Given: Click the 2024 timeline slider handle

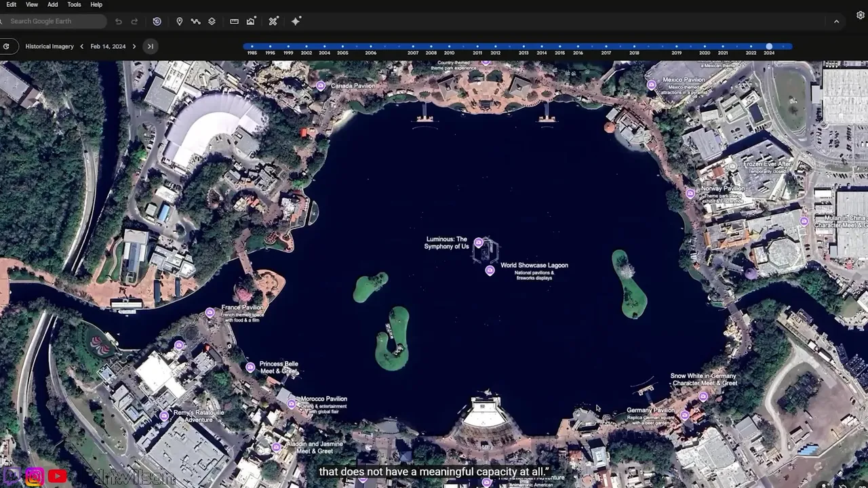Looking at the screenshot, I should (769, 46).
